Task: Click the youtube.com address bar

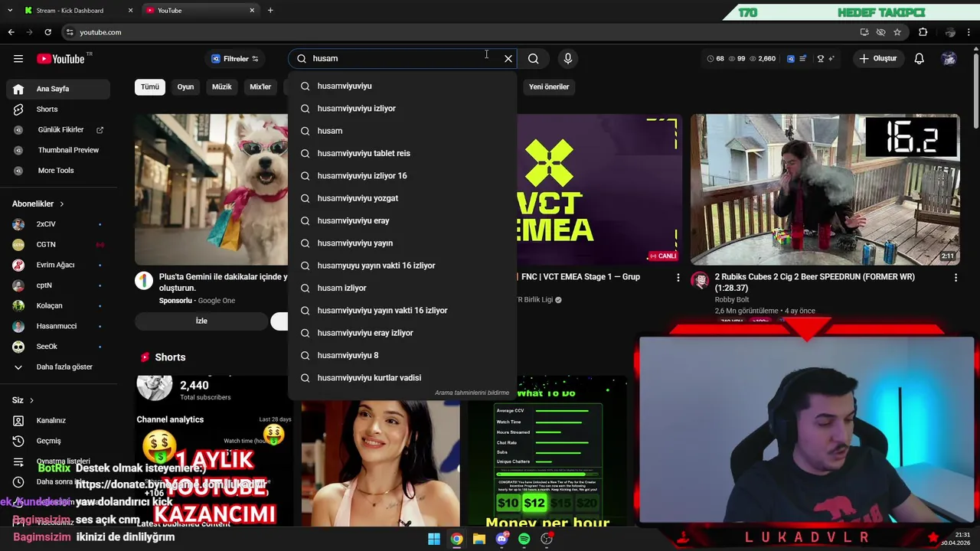Action: [x=459, y=32]
